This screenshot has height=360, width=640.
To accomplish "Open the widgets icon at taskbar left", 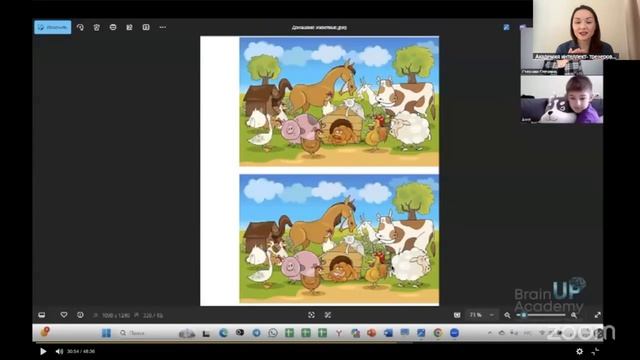I will pyautogui.click(x=45, y=332).
